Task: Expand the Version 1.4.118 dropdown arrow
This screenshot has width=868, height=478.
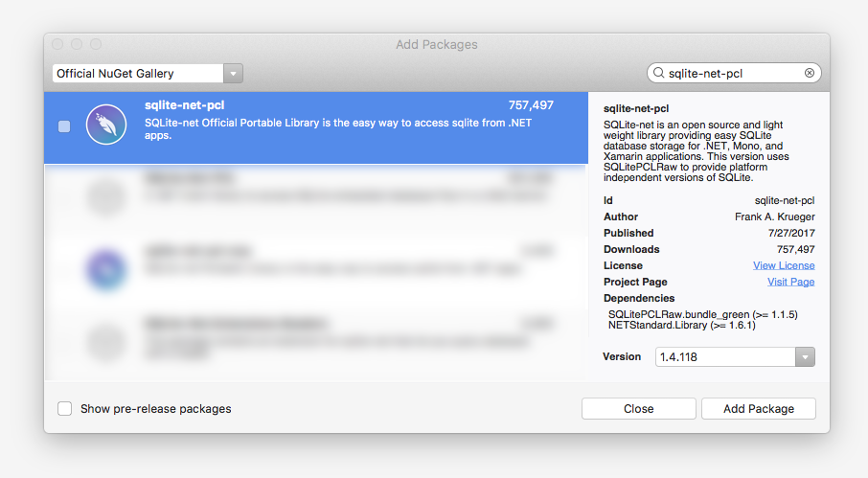Action: pyautogui.click(x=805, y=357)
